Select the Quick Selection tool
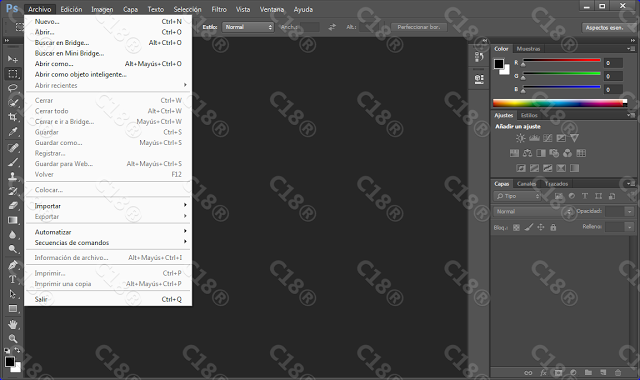The width and height of the screenshot is (640, 380). (12, 102)
